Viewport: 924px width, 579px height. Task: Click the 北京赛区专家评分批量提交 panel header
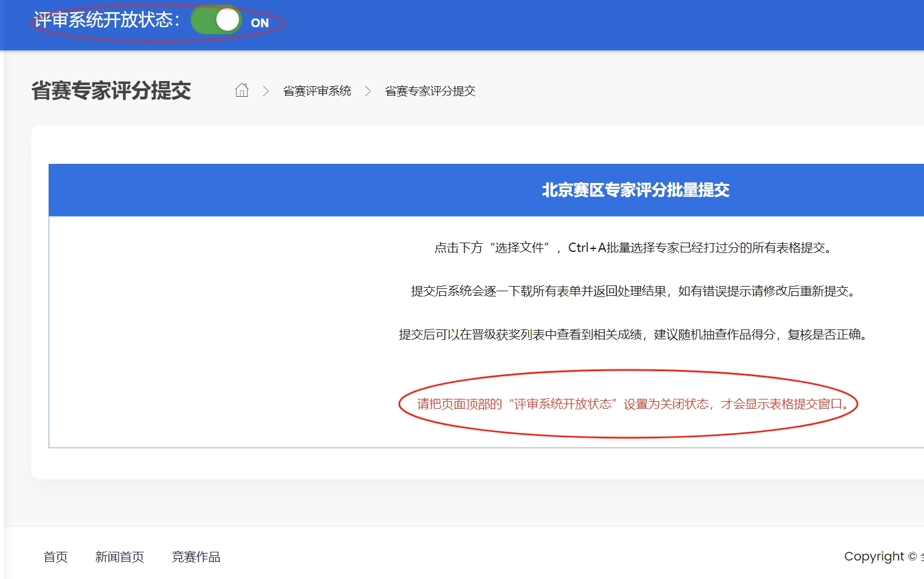(x=635, y=190)
